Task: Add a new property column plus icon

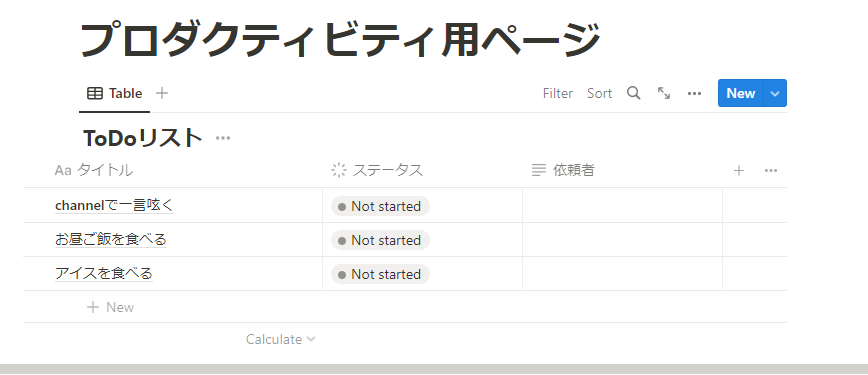Action: (x=738, y=171)
